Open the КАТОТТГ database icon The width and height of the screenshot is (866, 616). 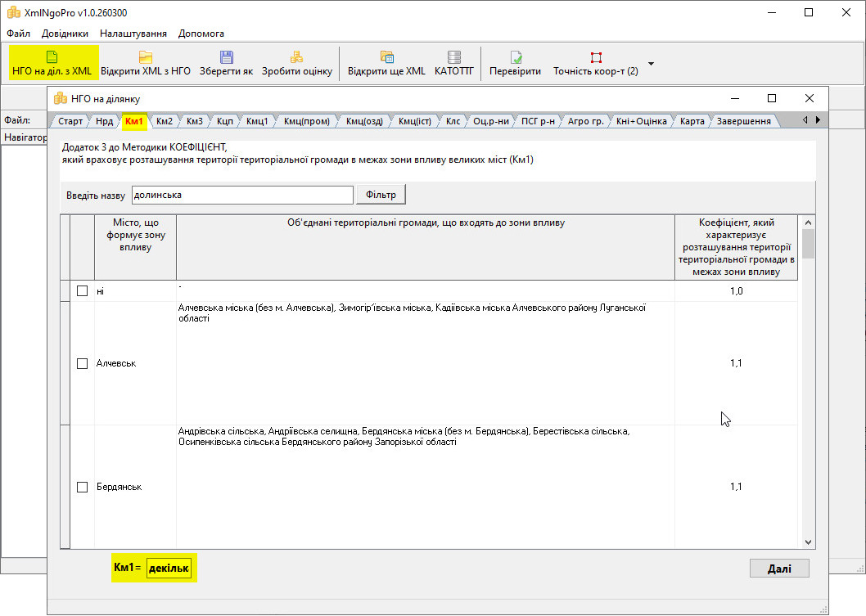[x=454, y=57]
